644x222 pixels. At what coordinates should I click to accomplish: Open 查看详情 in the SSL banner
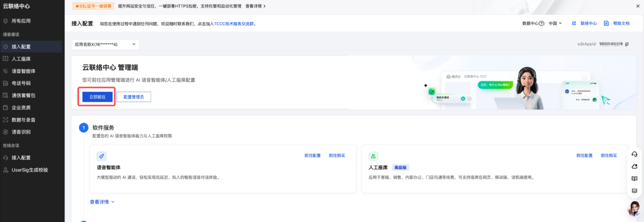pos(256,6)
